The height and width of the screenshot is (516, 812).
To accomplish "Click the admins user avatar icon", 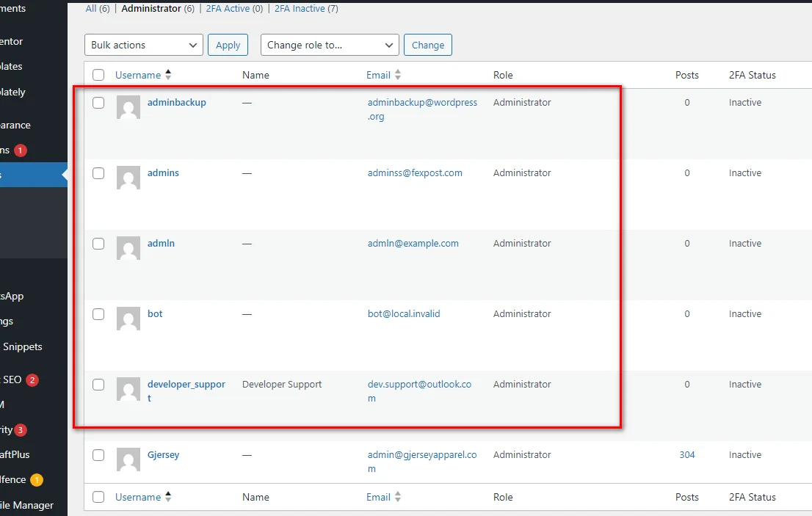I will [128, 178].
